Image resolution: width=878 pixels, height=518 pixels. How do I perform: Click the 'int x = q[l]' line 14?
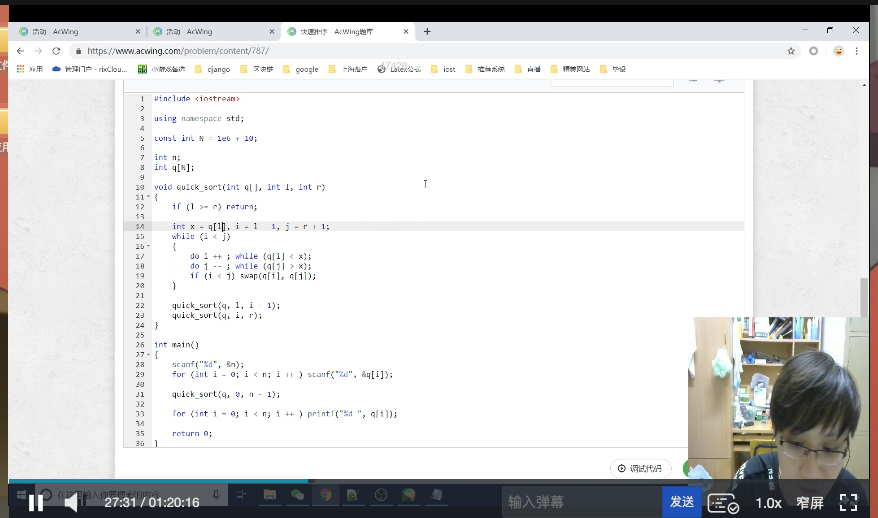[251, 226]
